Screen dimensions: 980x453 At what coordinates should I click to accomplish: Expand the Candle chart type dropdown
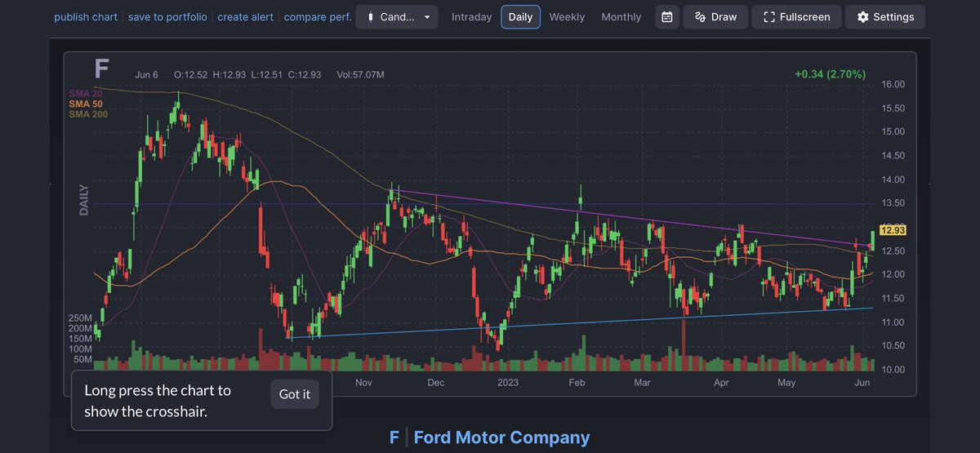tap(397, 17)
